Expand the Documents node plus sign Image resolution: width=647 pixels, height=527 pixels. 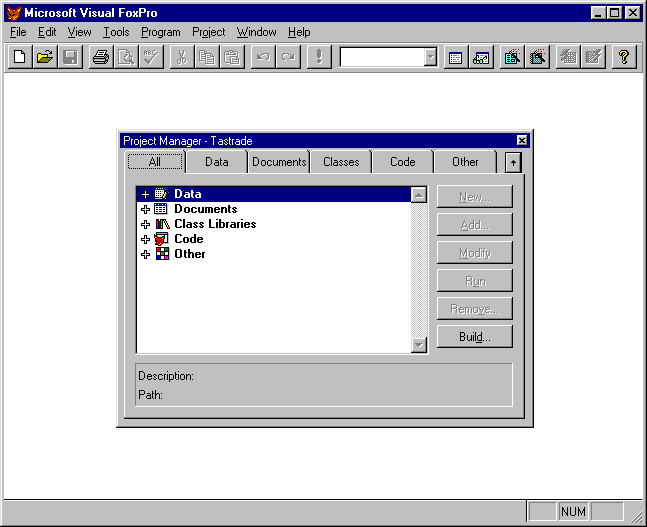145,209
